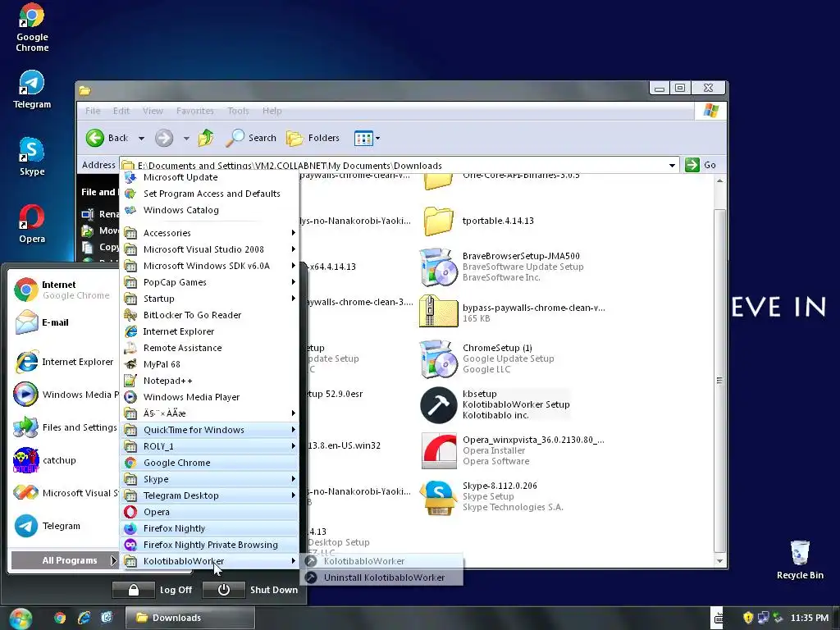Viewport: 840px width, 630px height.
Task: Open the Skype desktop shortcut
Action: pos(32,157)
